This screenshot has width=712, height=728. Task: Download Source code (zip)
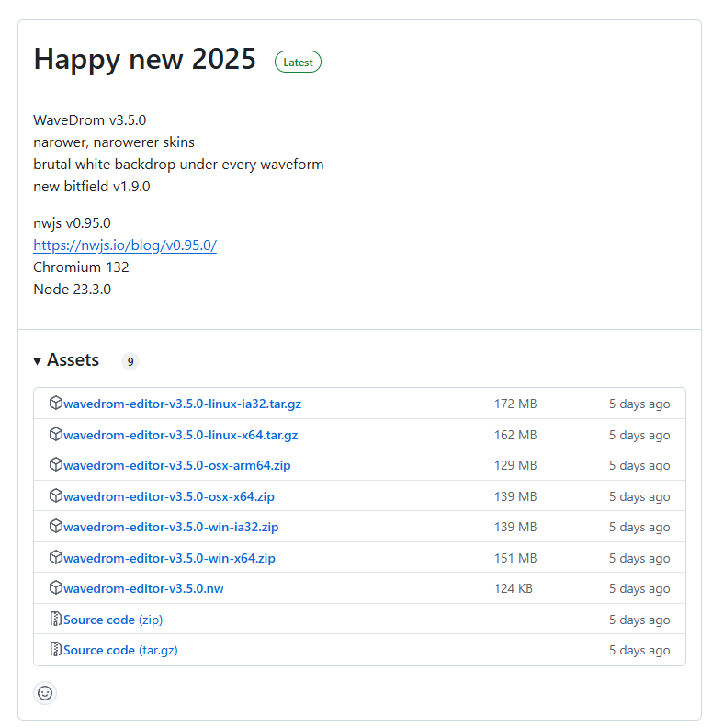point(113,620)
